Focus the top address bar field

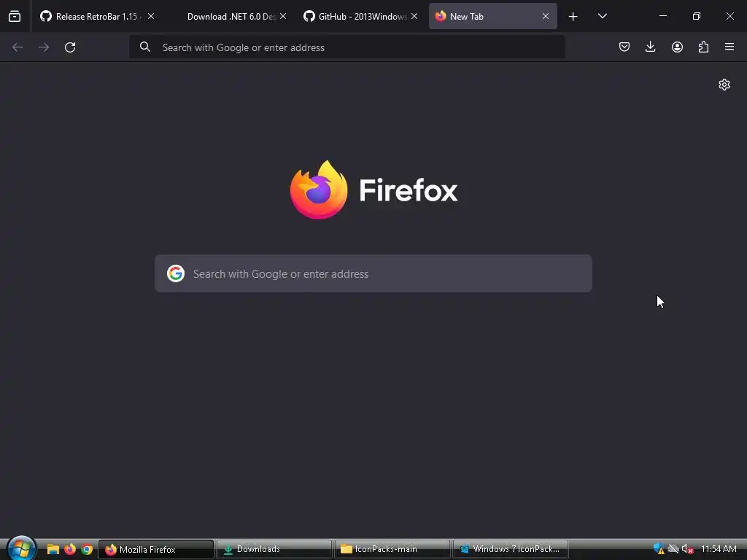347,47
